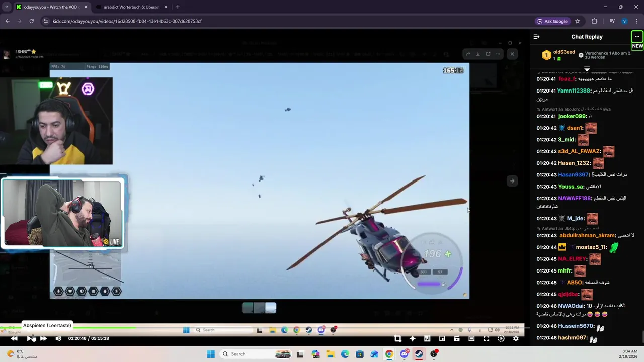Open Chrome media controls icon

click(612, 21)
